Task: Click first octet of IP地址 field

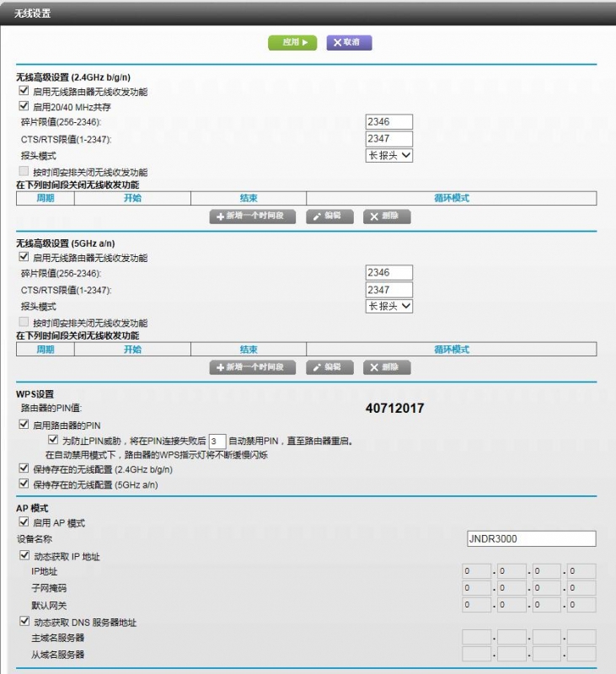Action: tap(477, 571)
